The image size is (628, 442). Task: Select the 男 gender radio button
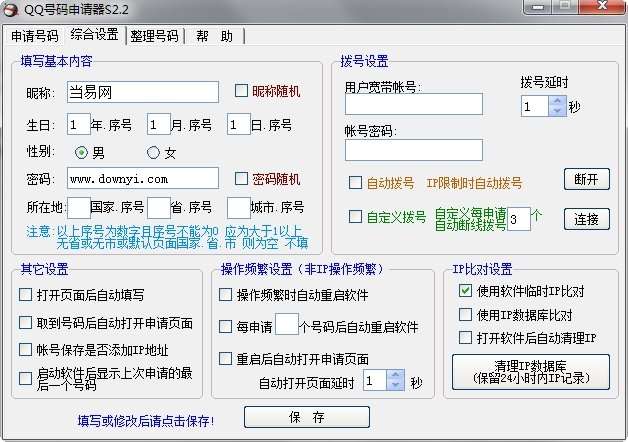pos(81,153)
